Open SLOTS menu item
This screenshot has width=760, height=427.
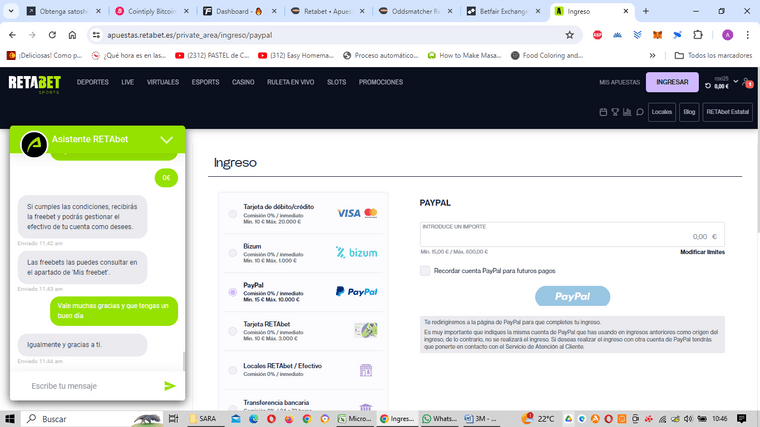336,82
